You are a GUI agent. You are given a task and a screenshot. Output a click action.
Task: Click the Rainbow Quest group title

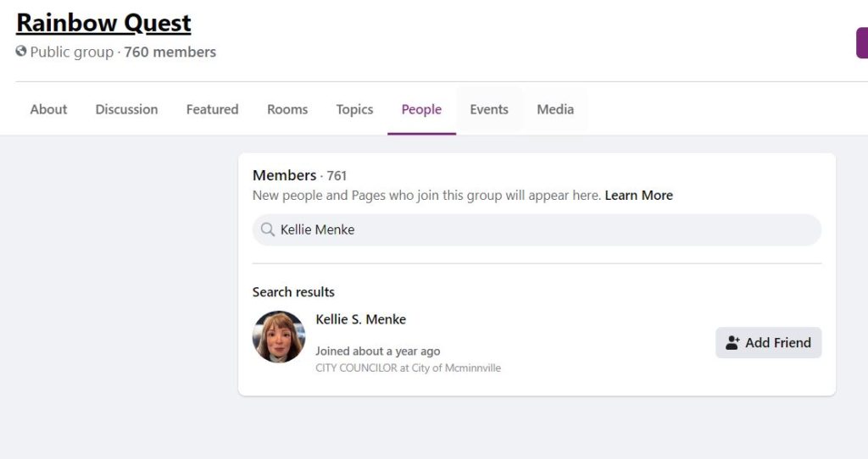pyautogui.click(x=103, y=23)
